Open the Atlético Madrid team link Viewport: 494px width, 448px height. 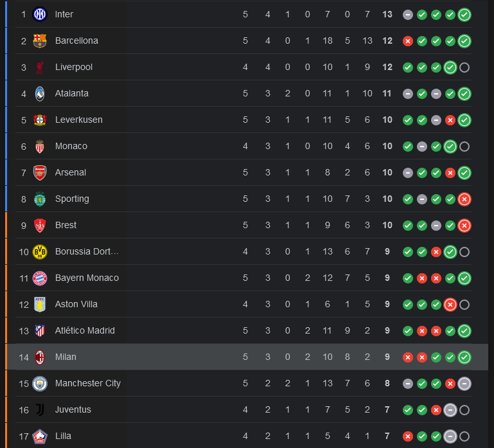(85, 330)
